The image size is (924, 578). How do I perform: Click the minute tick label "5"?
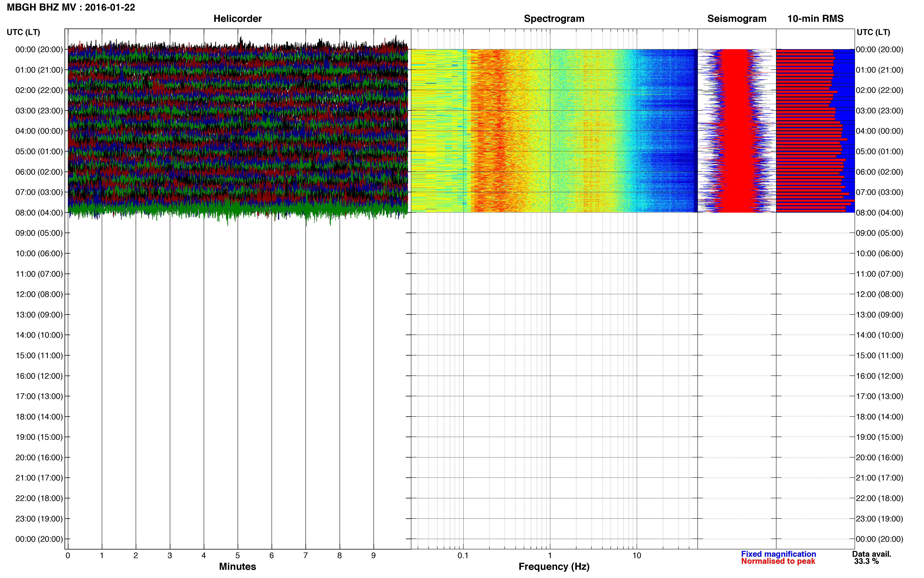(x=238, y=555)
